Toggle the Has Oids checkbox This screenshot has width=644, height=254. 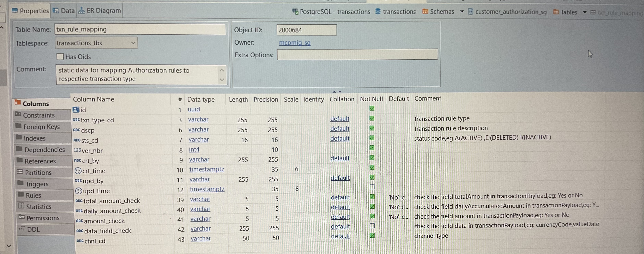click(60, 57)
